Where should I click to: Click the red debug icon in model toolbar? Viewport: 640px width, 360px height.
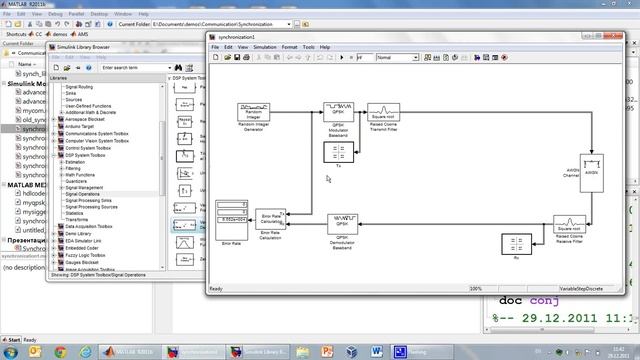tap(504, 58)
